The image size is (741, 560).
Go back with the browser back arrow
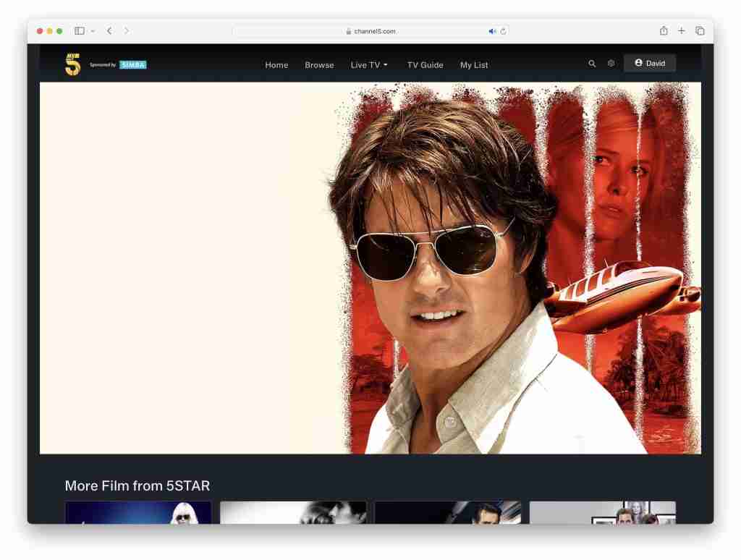[110, 30]
